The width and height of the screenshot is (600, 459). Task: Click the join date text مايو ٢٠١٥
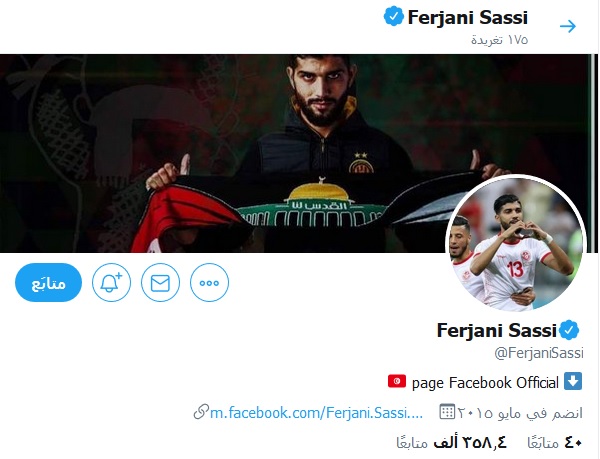[489, 413]
